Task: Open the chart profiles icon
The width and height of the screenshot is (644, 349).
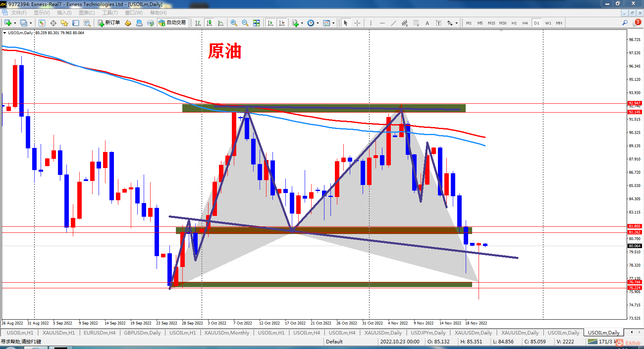Action: click(24, 23)
